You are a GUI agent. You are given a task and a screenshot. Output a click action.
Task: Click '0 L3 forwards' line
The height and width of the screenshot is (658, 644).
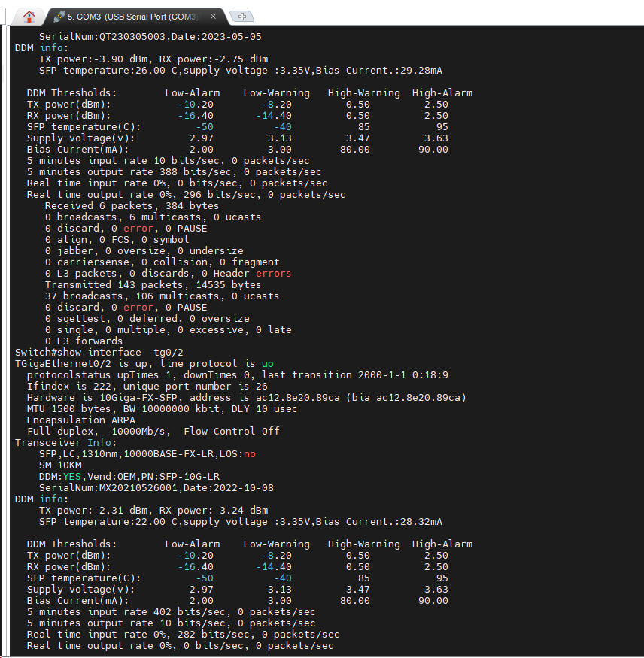coord(84,341)
